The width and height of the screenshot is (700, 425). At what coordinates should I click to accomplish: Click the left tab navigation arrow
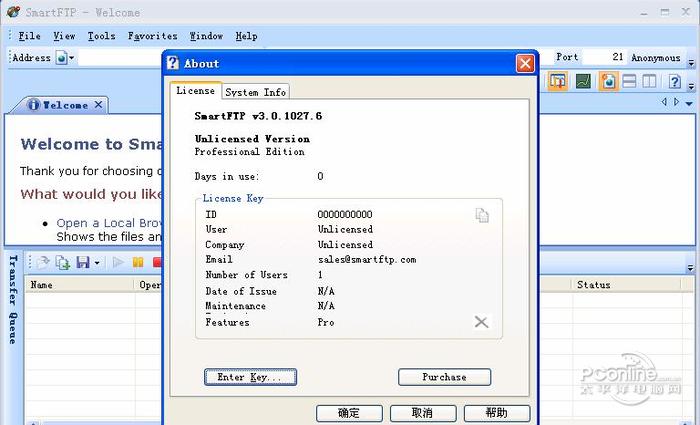[x=664, y=102]
